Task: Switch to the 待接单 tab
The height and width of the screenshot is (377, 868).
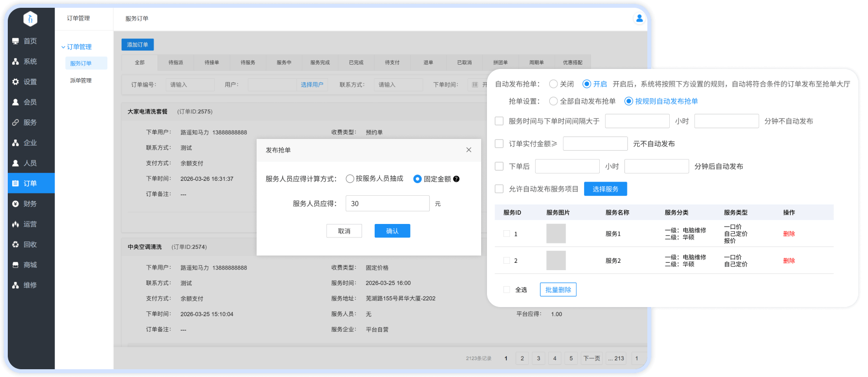Action: point(211,63)
